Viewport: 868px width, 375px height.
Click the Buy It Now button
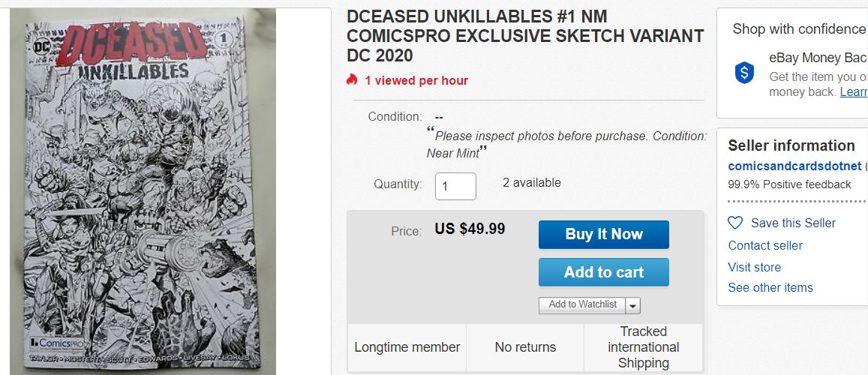tap(603, 234)
